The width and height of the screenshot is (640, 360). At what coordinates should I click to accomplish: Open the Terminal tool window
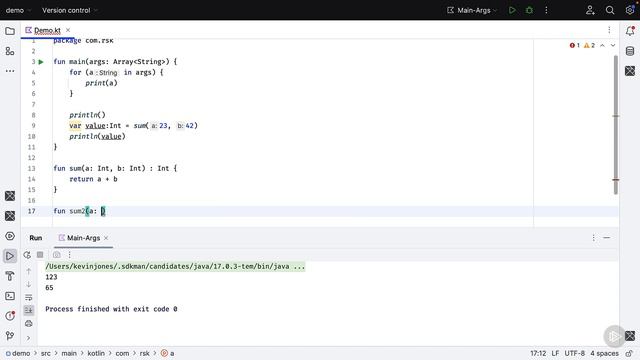(x=10, y=296)
